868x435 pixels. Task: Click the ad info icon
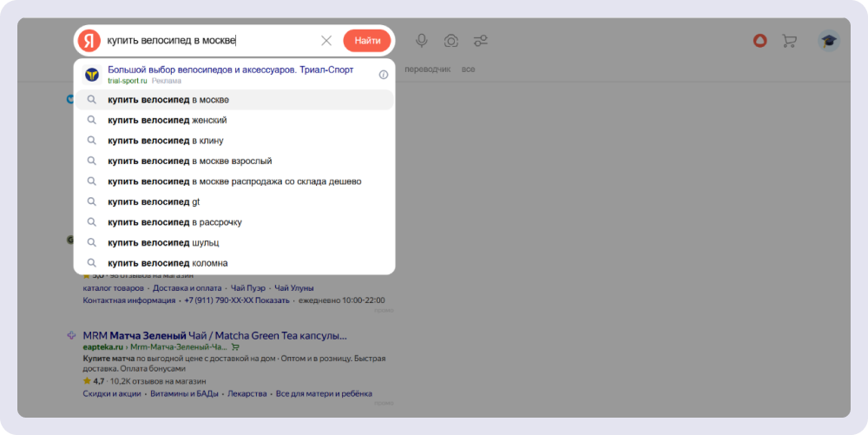click(384, 75)
